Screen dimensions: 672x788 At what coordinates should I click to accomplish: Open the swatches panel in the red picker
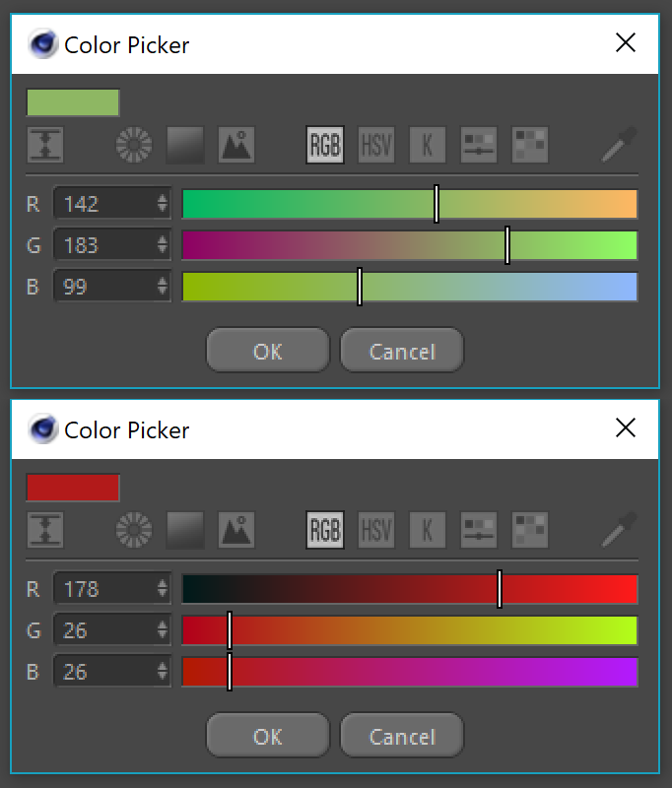(x=530, y=530)
